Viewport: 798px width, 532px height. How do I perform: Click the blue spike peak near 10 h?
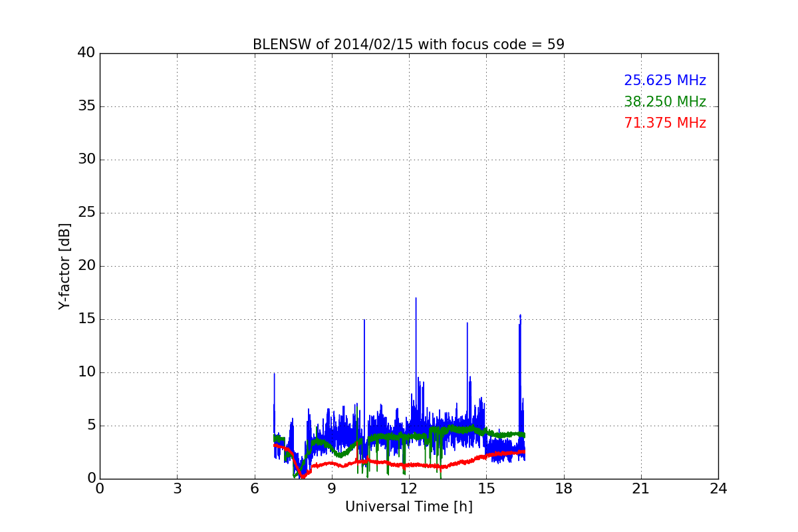[x=364, y=321]
